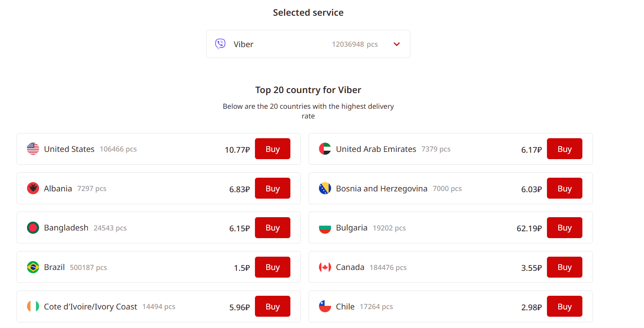This screenshot has width=644, height=328.
Task: Expand the selected service dropdown chevron
Action: click(397, 44)
